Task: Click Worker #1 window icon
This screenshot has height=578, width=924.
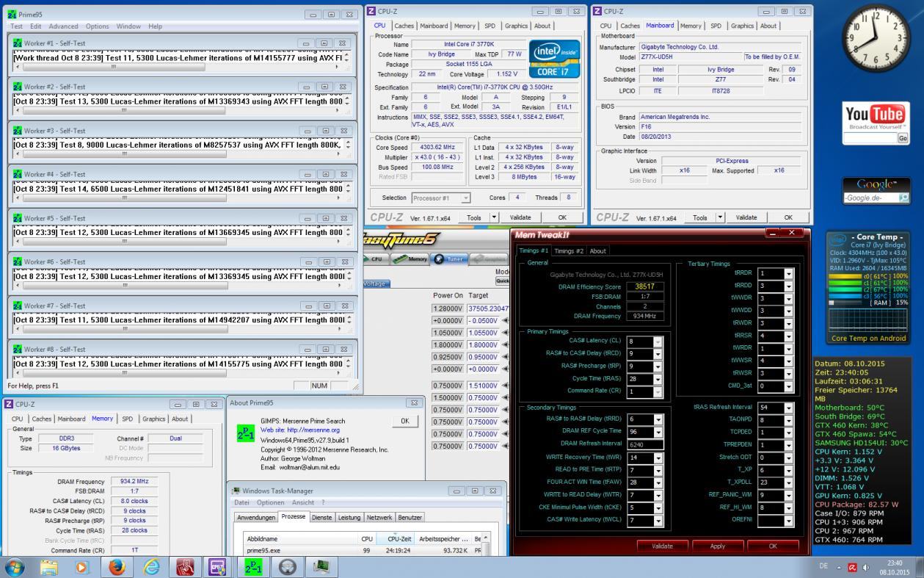Action: point(18,43)
